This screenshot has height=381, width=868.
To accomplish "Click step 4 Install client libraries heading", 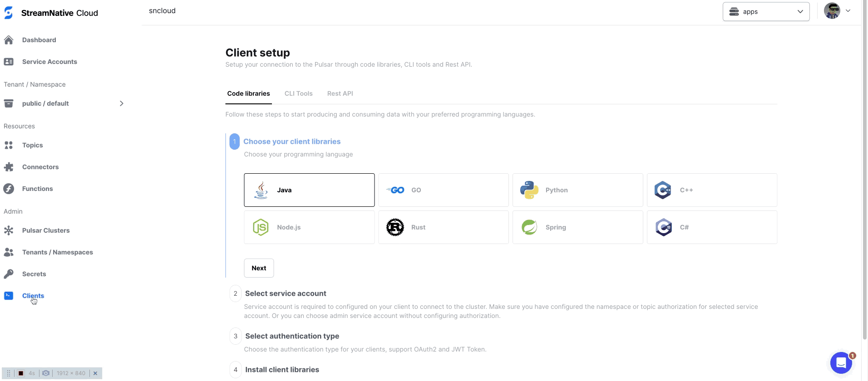I will pos(282,370).
